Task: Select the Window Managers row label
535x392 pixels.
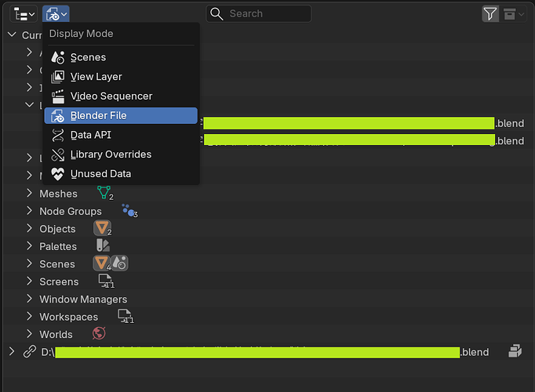Action: (83, 299)
